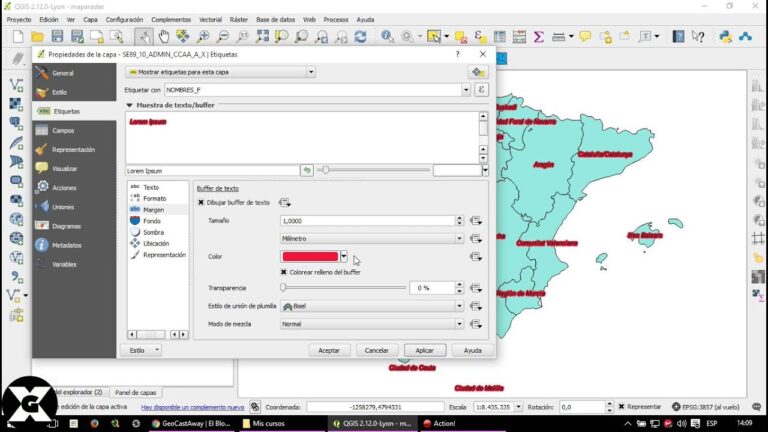Switch to the Campos properties tab
Image resolution: width=768 pixels, height=432 pixels.
coord(74,130)
